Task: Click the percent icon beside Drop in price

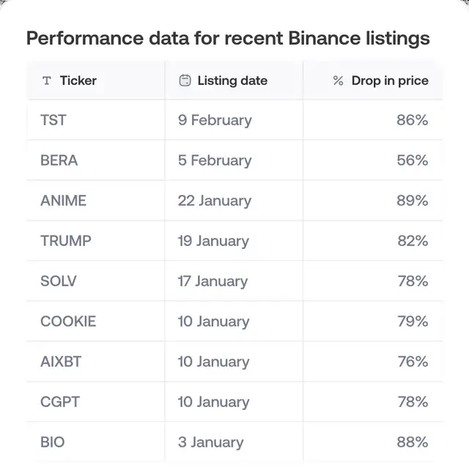Action: click(x=338, y=81)
